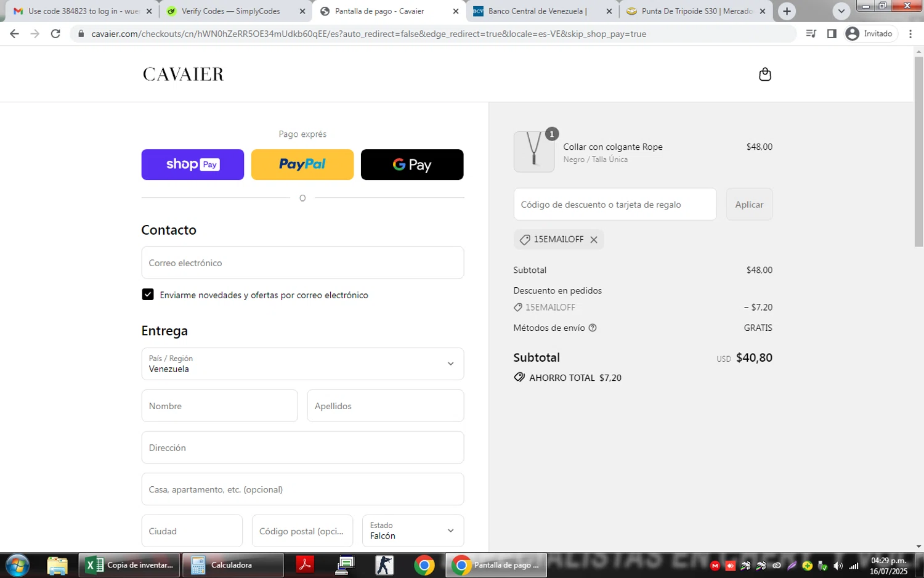Open the tab search dropdown arrow
The width and height of the screenshot is (924, 578).
841,11
